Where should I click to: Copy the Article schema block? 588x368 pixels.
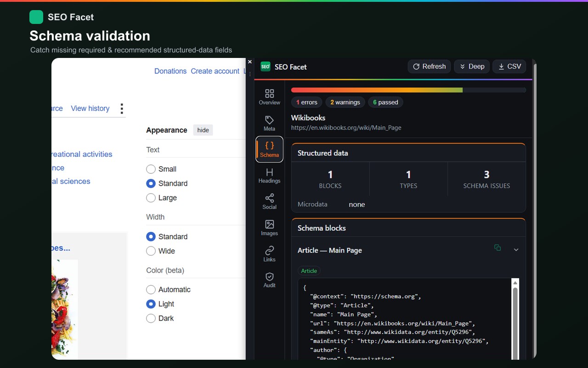coord(498,247)
